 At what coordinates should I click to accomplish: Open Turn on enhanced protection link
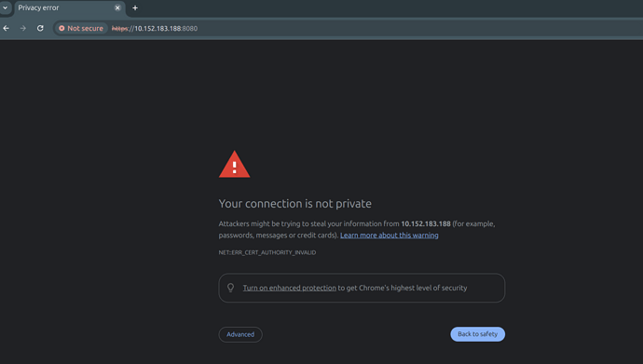pos(290,288)
